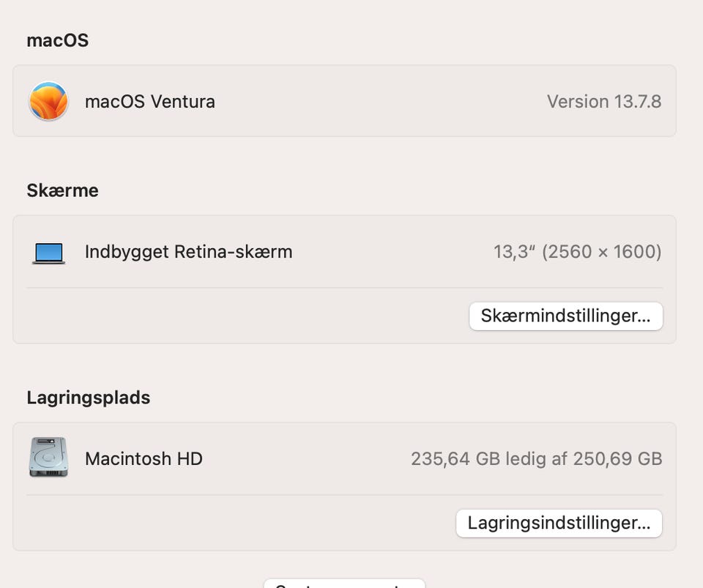
Task: Select the Macintosh HD disk name
Action: (x=144, y=458)
